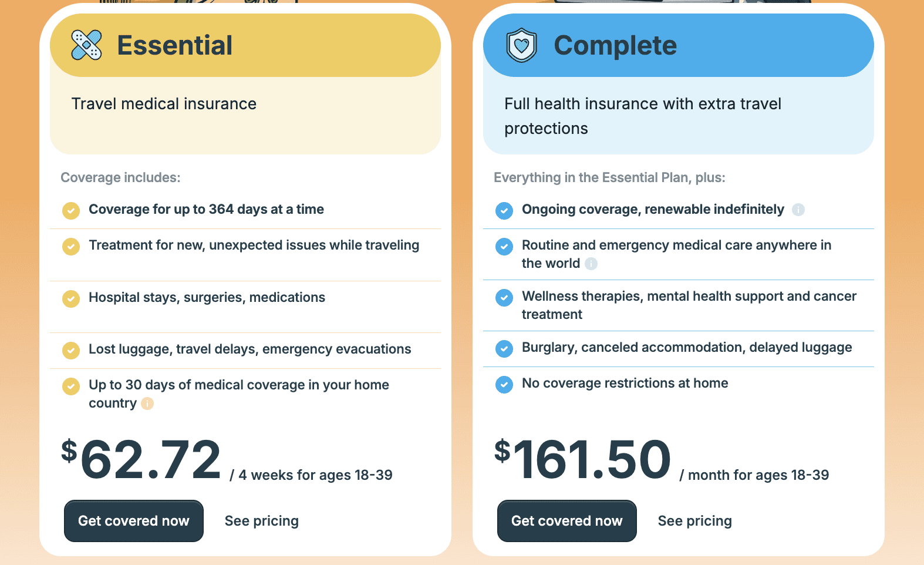924x565 pixels.
Task: Click the checkmark next to 'Lost luggage, travel delays, emergency evacuations'
Action: coord(70,350)
